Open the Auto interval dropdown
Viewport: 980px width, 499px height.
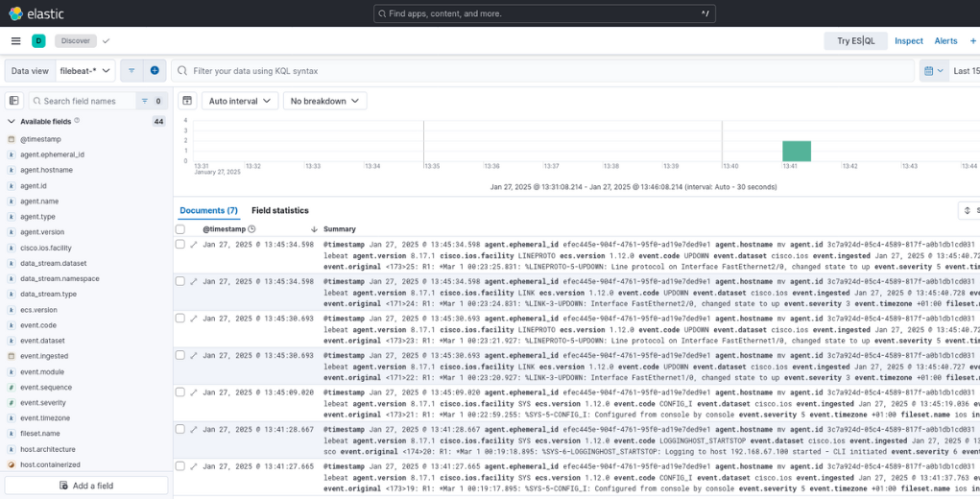240,101
